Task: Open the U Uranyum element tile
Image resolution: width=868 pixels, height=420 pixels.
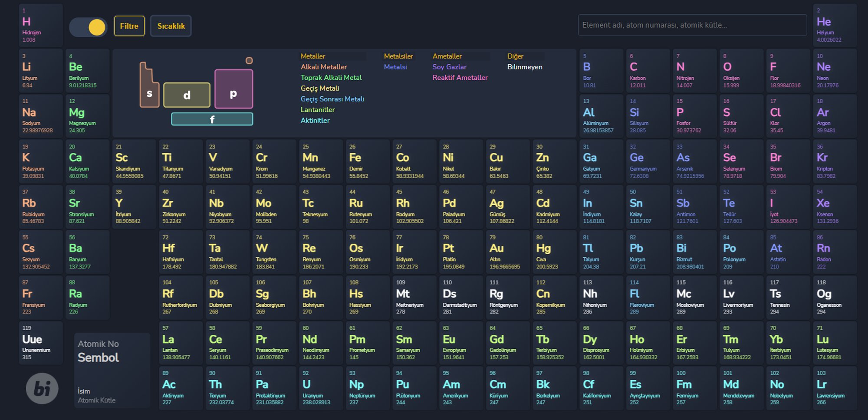Action: (x=320, y=388)
